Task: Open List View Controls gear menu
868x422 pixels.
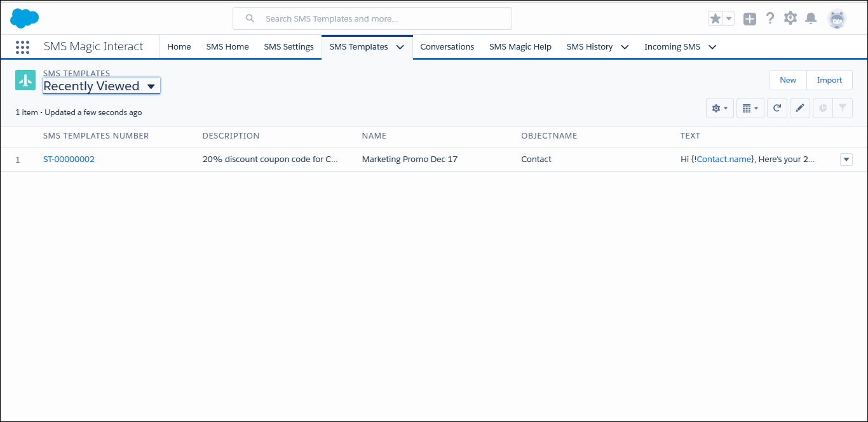Action: coord(720,108)
